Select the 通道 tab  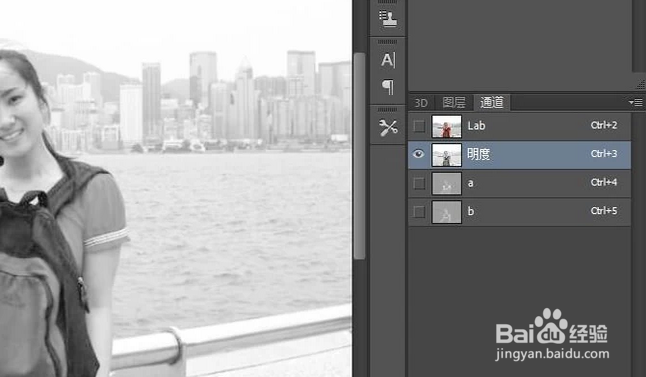[x=492, y=103]
